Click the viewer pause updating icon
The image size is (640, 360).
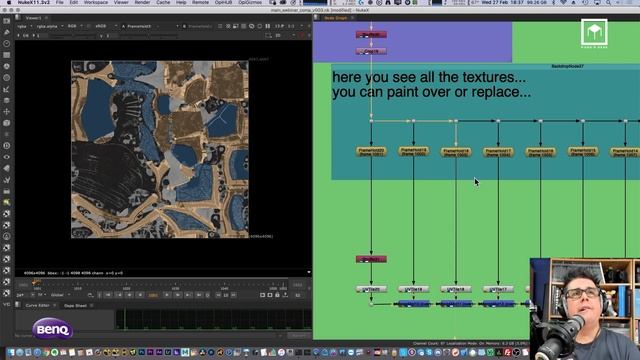(x=268, y=26)
